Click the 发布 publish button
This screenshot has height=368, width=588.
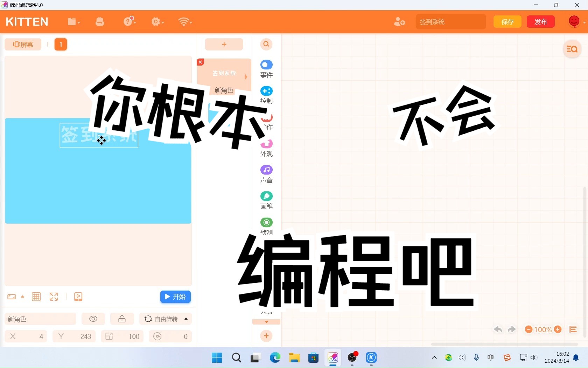coord(540,21)
